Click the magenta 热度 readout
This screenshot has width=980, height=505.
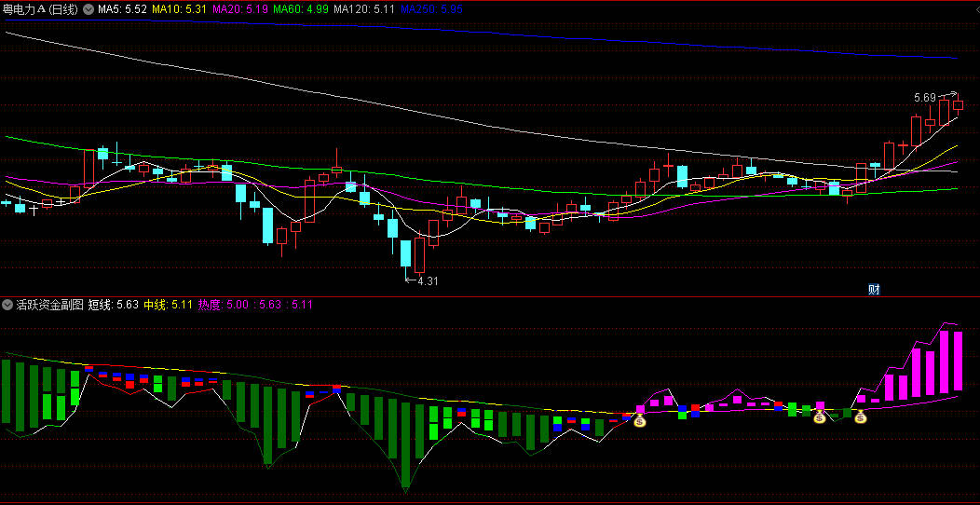click(x=255, y=305)
